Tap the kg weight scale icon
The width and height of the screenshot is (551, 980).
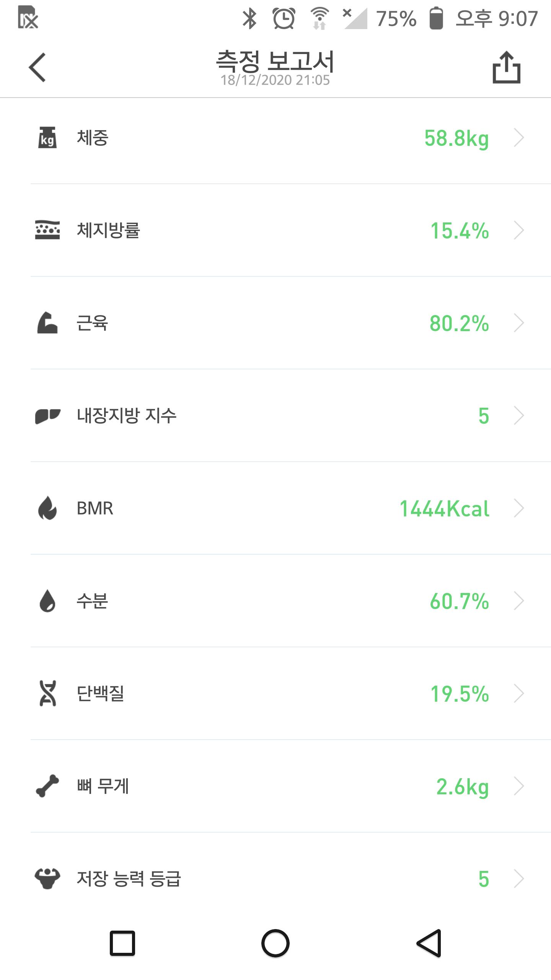pyautogui.click(x=47, y=138)
